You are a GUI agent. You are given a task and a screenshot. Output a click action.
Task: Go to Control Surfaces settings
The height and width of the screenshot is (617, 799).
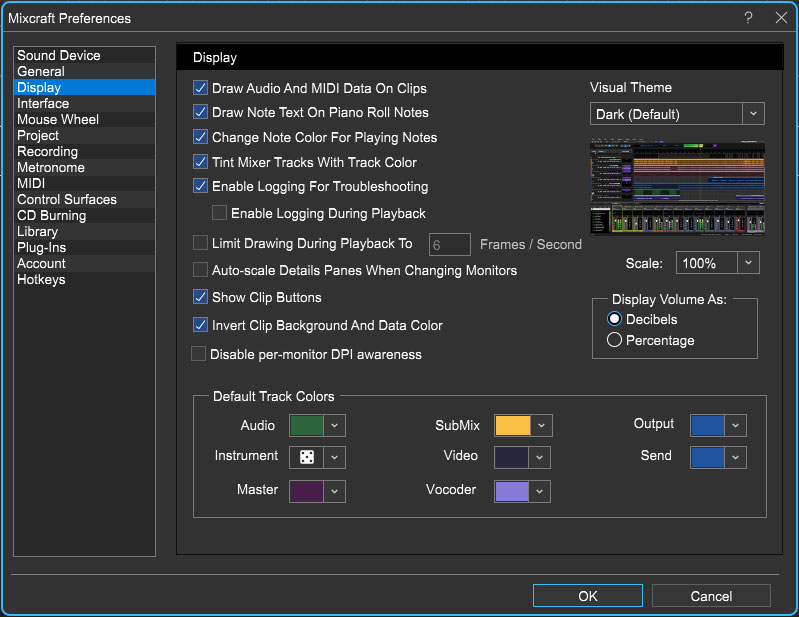(84, 199)
